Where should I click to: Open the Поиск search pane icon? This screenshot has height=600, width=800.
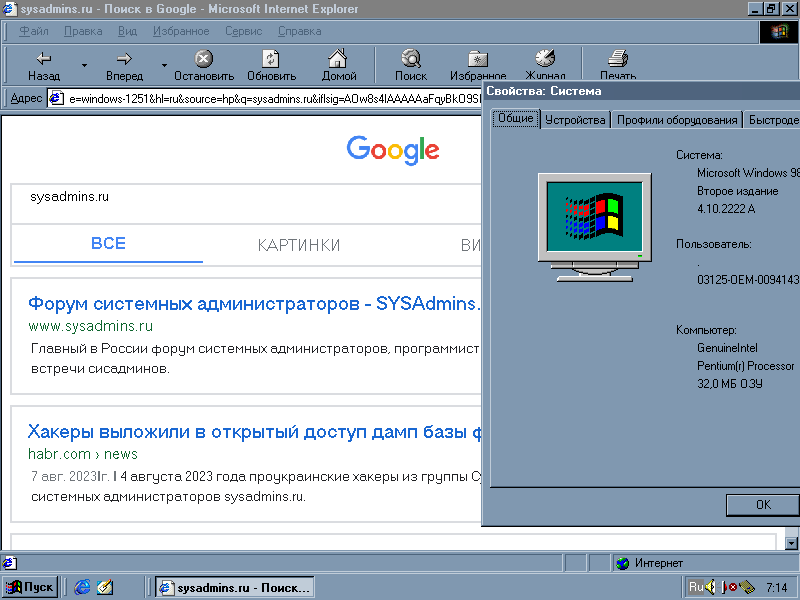tap(411, 59)
